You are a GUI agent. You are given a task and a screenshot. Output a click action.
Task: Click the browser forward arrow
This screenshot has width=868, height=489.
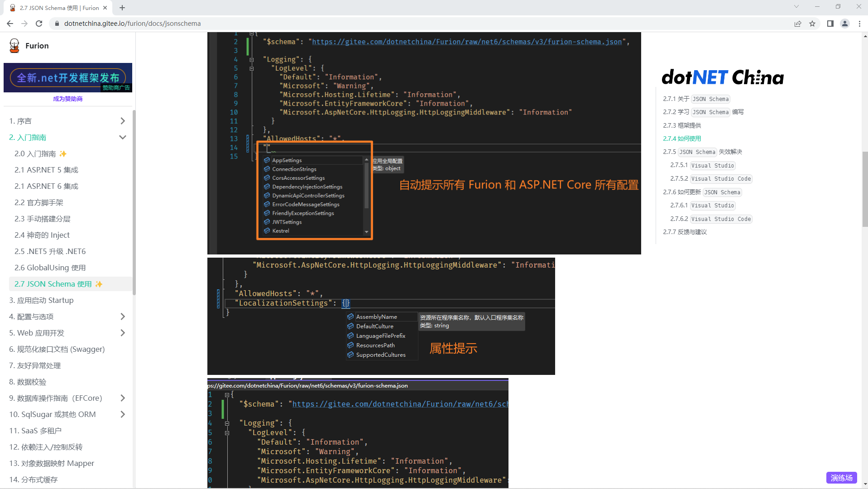click(x=24, y=24)
